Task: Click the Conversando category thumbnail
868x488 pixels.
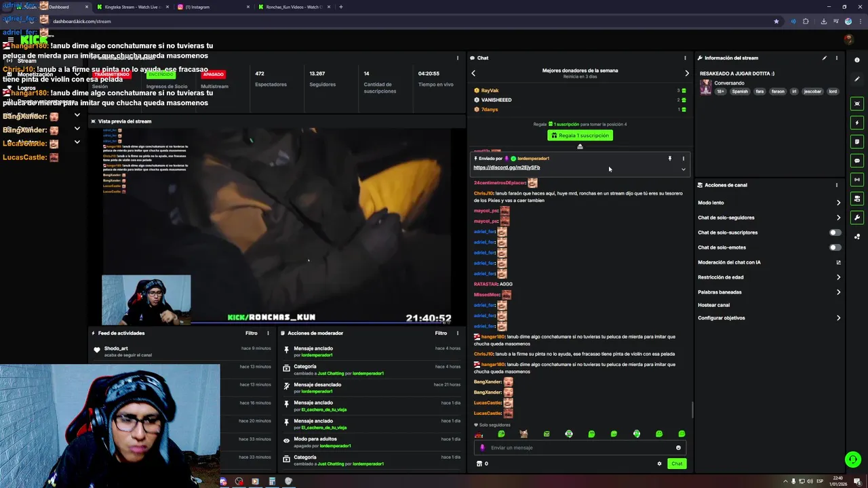Action: [x=706, y=87]
